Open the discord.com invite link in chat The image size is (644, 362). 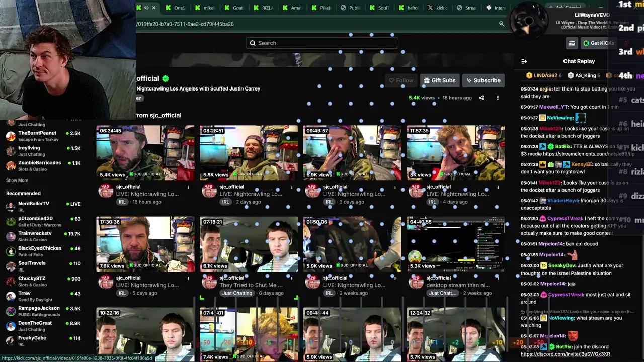coord(566,354)
